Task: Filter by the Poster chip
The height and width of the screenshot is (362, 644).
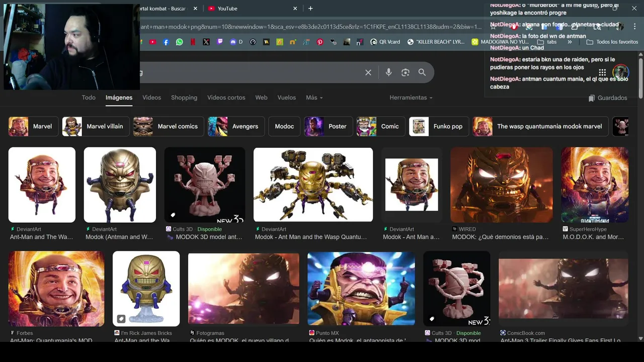Action: 329,127
